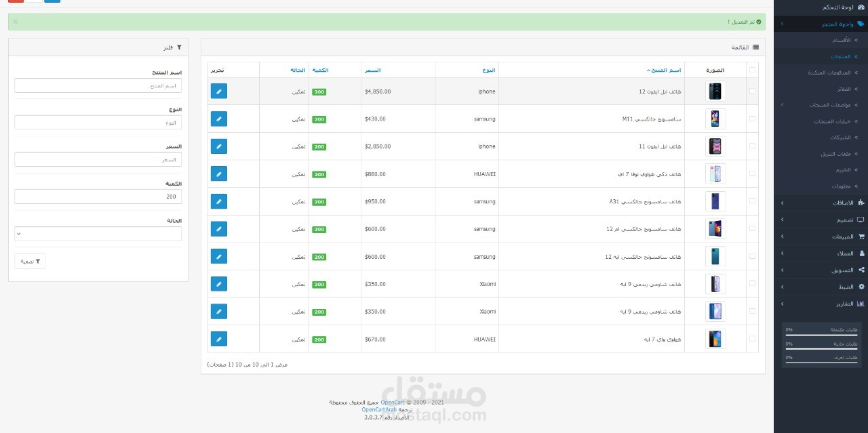Click the طلبات مكتملة progress bar

click(x=822, y=335)
